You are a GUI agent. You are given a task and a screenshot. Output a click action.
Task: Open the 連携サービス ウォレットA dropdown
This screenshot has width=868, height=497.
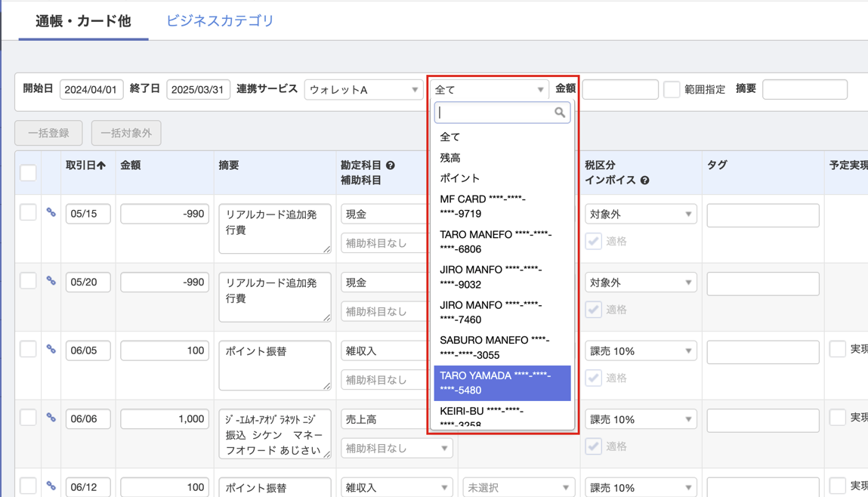click(363, 90)
